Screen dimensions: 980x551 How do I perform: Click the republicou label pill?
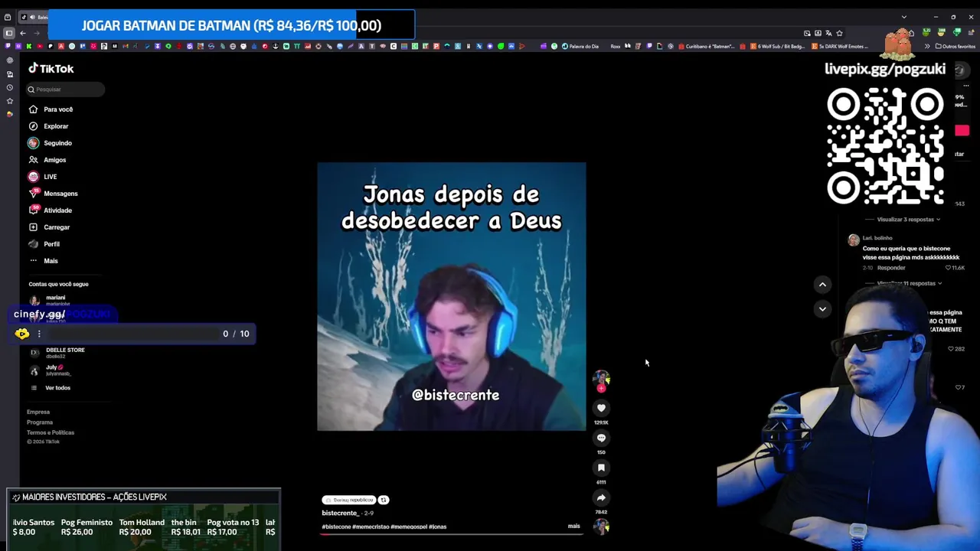point(349,500)
